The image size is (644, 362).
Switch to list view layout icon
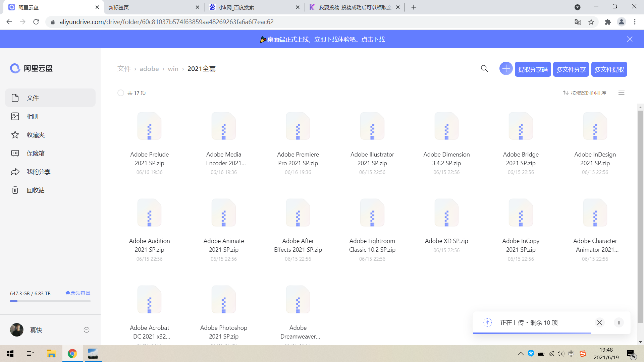[x=622, y=93]
